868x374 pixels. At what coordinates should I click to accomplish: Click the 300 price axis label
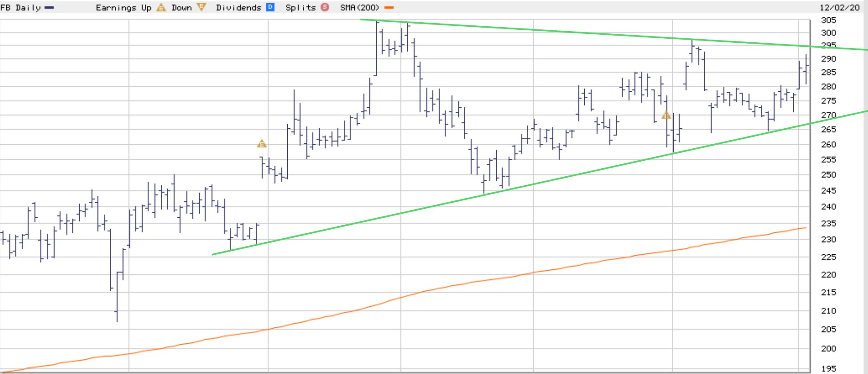point(828,33)
